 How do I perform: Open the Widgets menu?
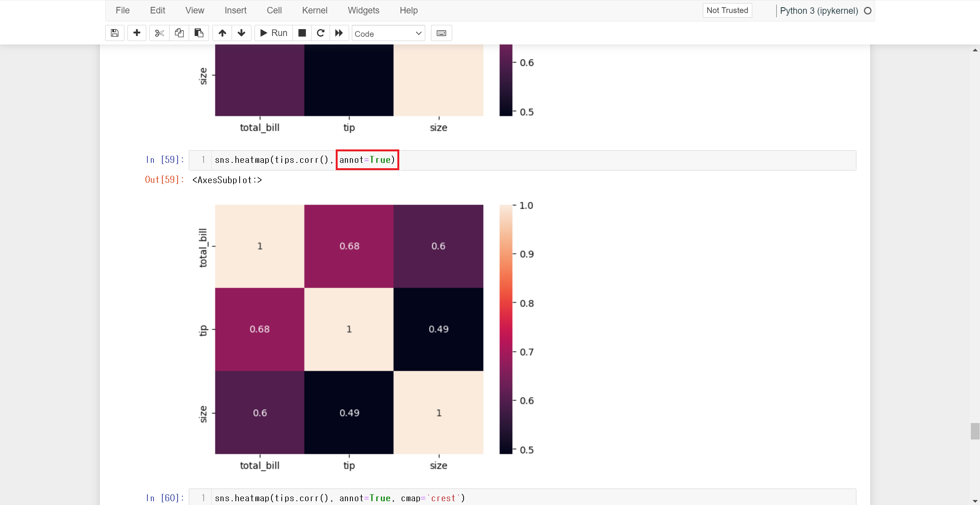(x=363, y=10)
